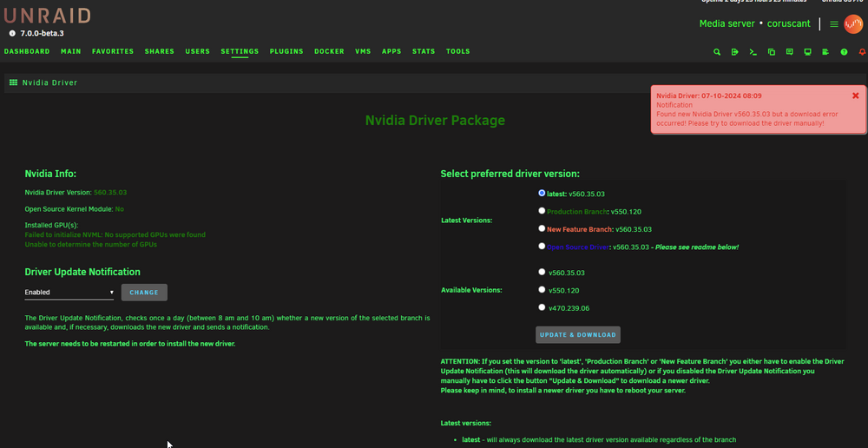Image resolution: width=868 pixels, height=448 pixels.
Task: Click the server restart notice text
Action: (130, 344)
